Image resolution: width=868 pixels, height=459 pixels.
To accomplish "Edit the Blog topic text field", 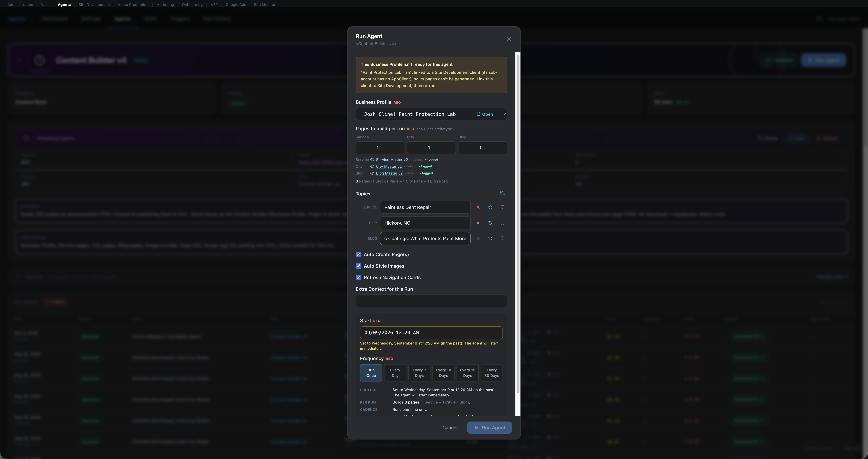I will 425,238.
